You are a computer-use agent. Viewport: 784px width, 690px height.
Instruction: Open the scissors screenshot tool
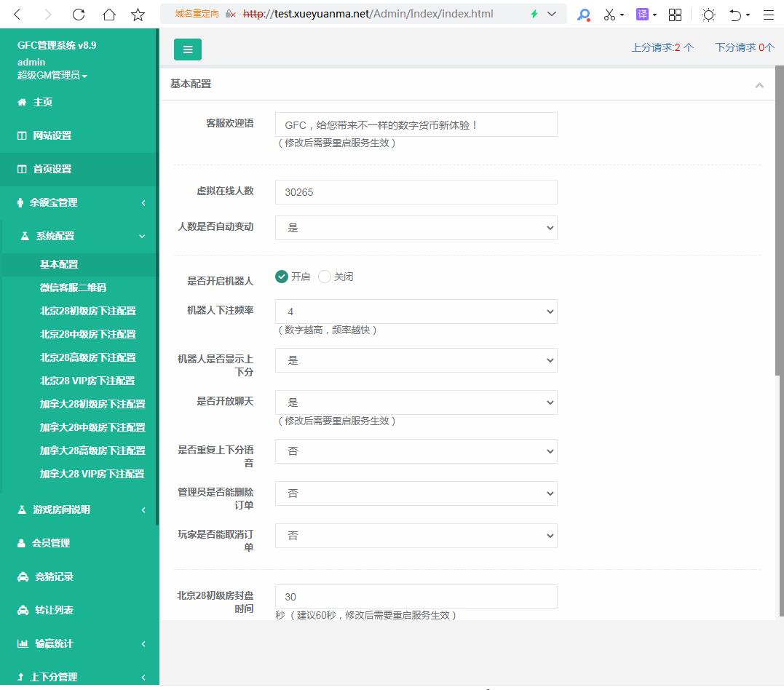(609, 15)
